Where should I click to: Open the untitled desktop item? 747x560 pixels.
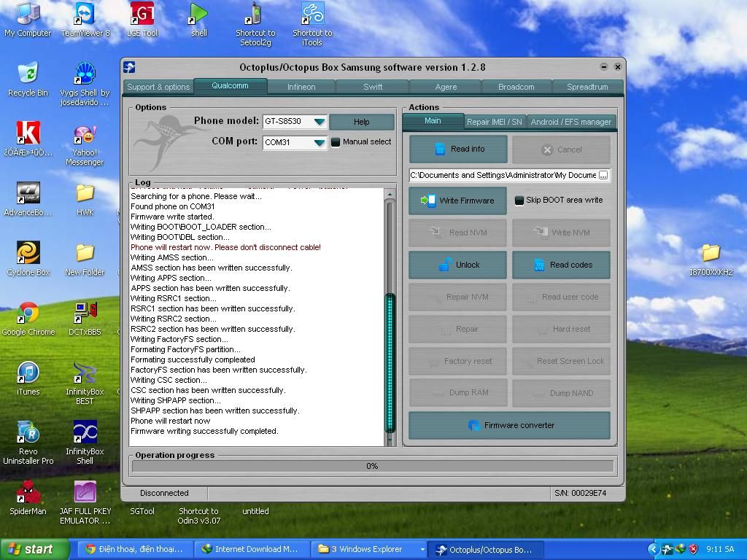(255, 511)
